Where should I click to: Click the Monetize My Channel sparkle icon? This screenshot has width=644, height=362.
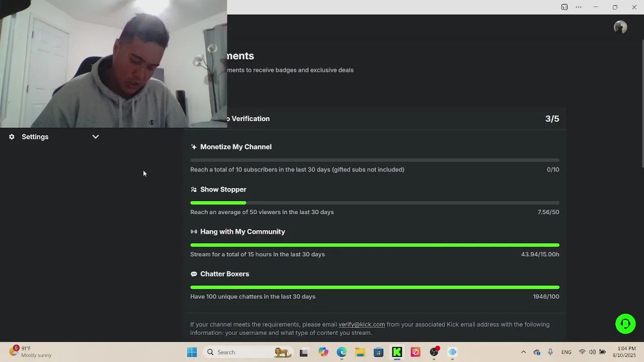click(194, 147)
